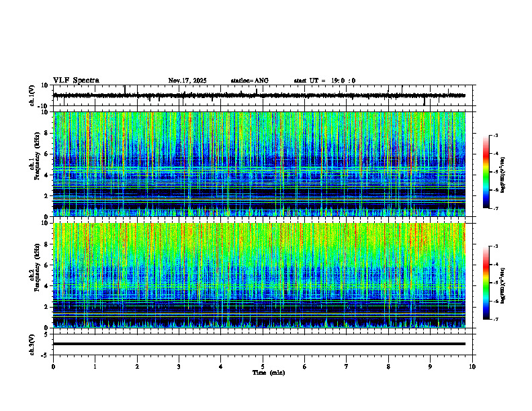Click the "4" kHz tick of ch.2 spectrogram
Image resolution: width=532 pixels, height=411 pixels.
(x=46, y=286)
